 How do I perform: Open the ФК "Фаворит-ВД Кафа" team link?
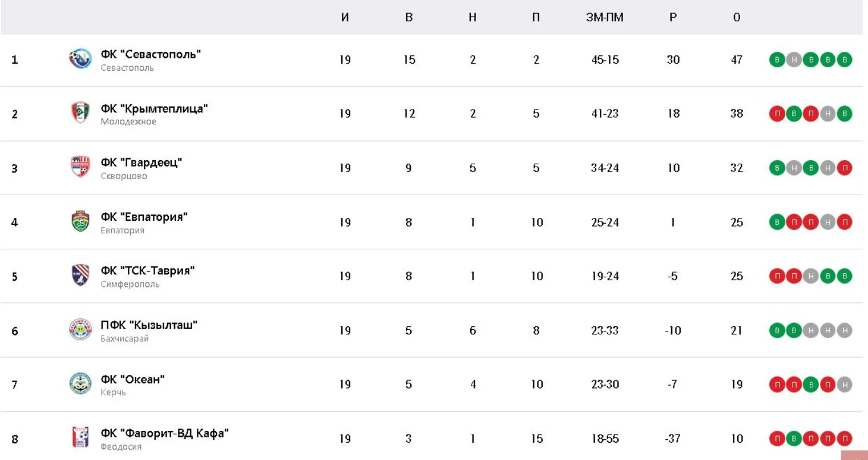[165, 433]
